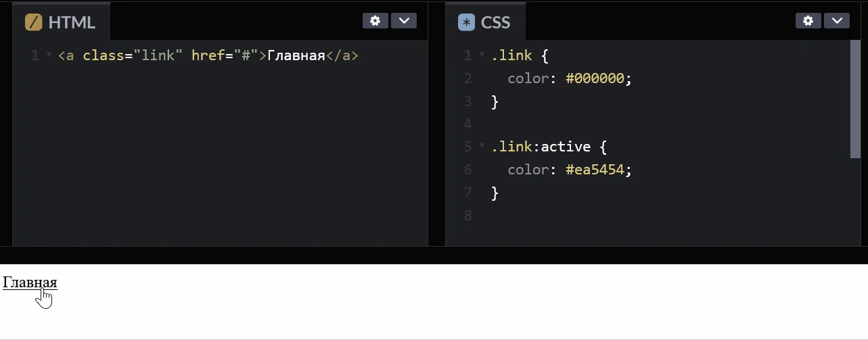Image resolution: width=868 pixels, height=340 pixels.
Task: Click the HTML slash logo icon
Action: pyautogui.click(x=34, y=22)
